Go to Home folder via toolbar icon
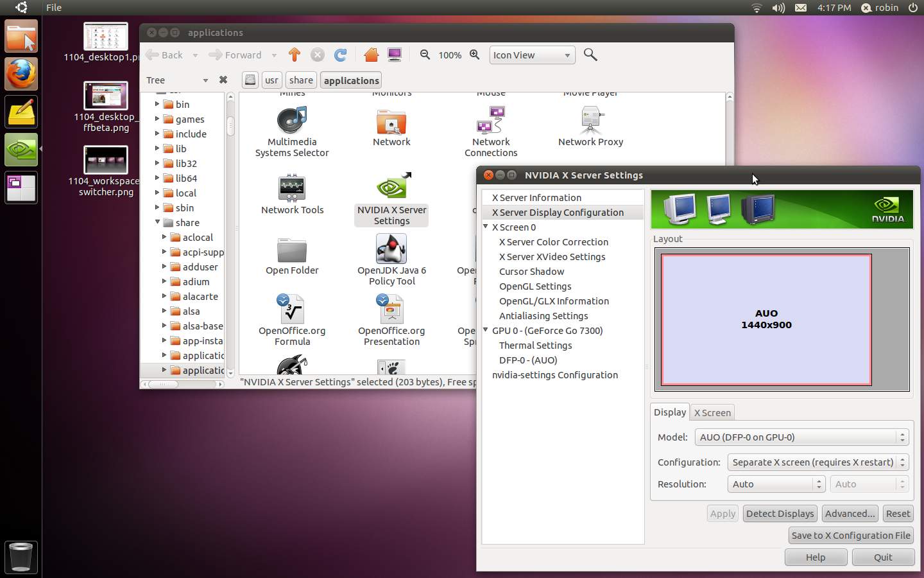 point(371,55)
